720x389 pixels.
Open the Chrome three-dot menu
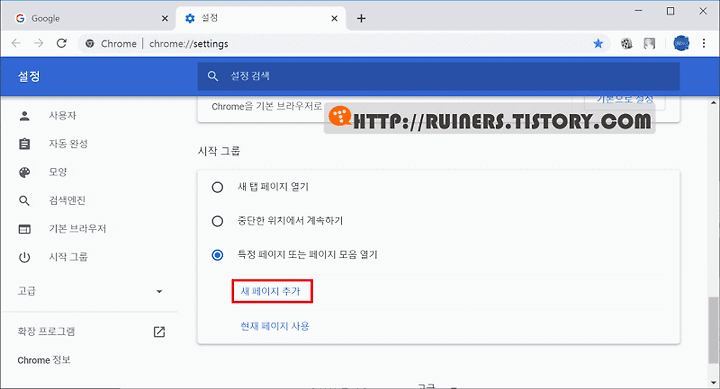pos(703,44)
